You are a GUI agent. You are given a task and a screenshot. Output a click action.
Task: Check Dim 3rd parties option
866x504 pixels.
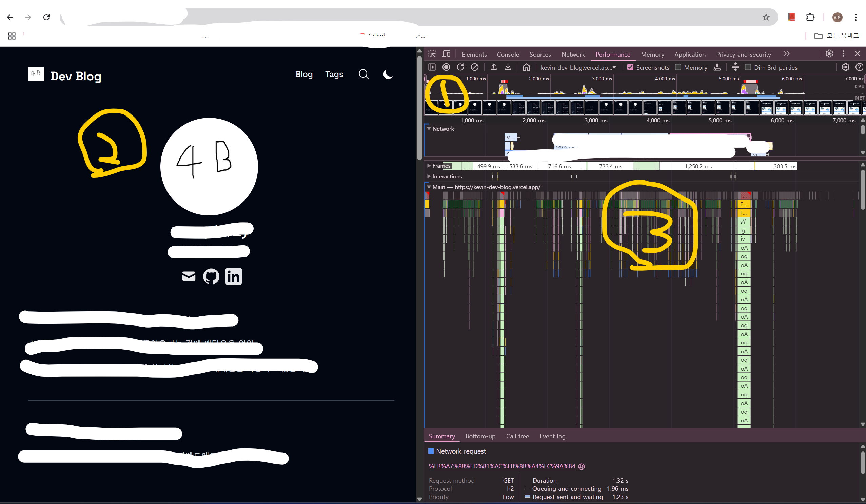click(748, 67)
